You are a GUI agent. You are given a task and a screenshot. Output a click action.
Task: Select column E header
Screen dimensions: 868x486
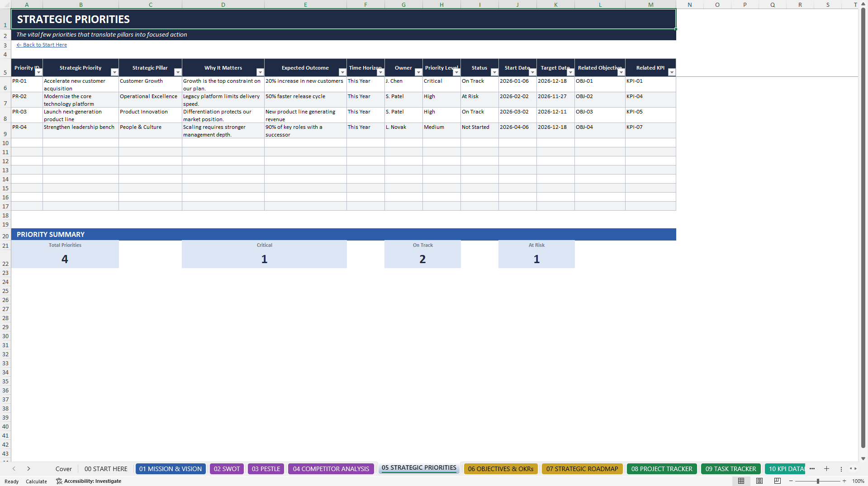click(x=305, y=5)
